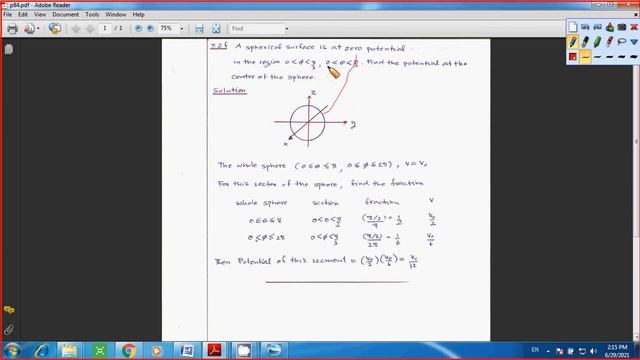The width and height of the screenshot is (640, 360).
Task: Go to next page arrow
Action: point(90,29)
